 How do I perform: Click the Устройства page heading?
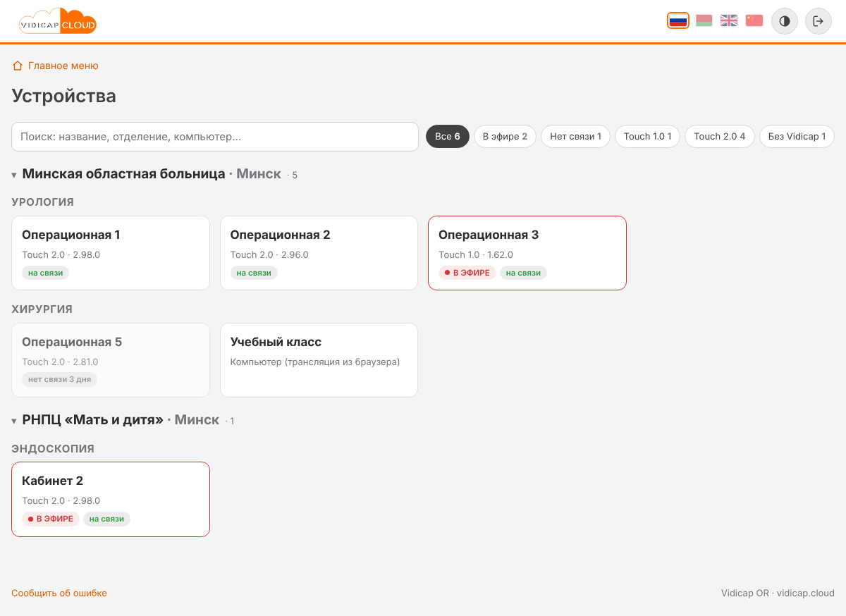coord(64,96)
